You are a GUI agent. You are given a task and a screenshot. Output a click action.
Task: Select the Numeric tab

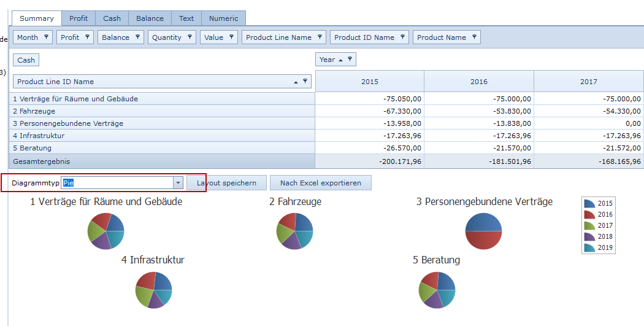[x=223, y=18]
